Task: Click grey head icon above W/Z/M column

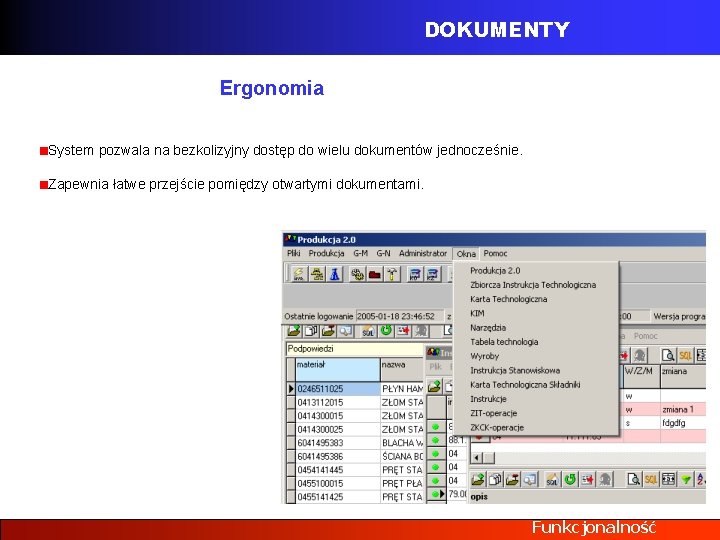Action: (640, 355)
